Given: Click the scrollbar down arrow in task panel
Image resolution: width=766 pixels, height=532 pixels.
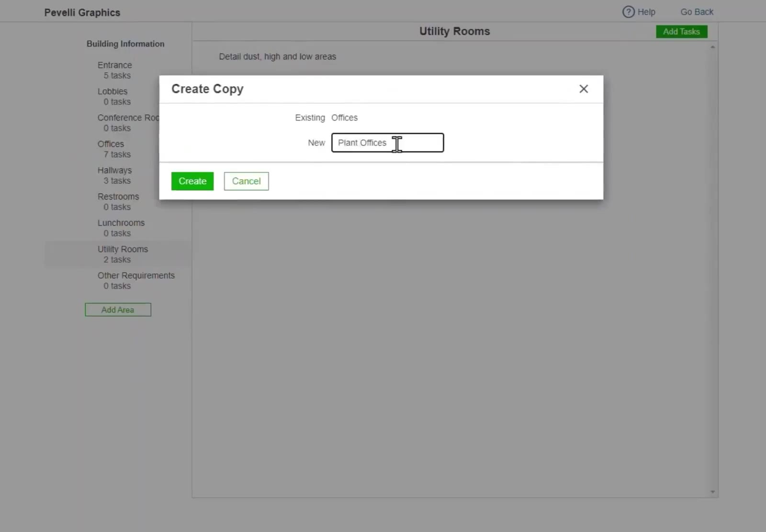Looking at the screenshot, I should tap(712, 492).
